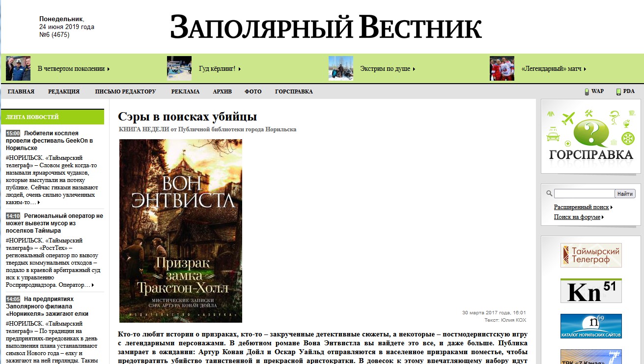Open the «Гуд кёрлинг!» story thumbnail
Screen dimensions: 644x364
point(179,68)
